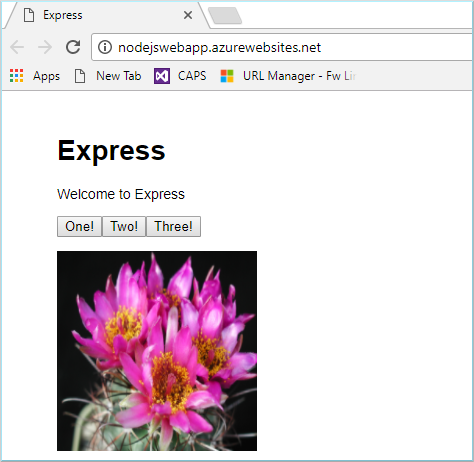The height and width of the screenshot is (462, 474).
Task: Focus the address bar URL field
Action: coord(282,47)
